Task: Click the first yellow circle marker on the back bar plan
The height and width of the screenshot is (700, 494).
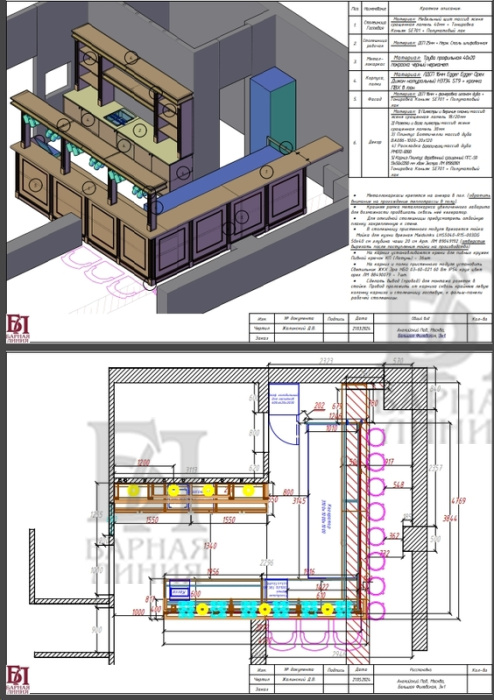Action: [x=133, y=490]
